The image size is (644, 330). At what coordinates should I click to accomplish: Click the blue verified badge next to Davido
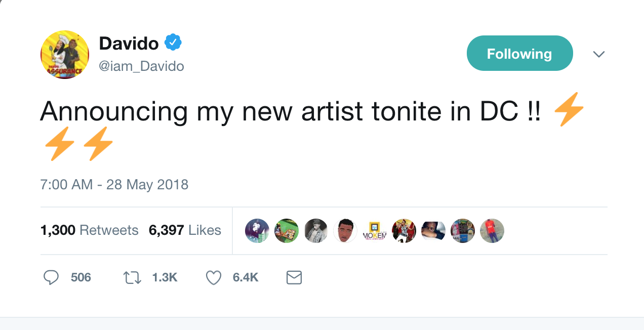(x=173, y=43)
